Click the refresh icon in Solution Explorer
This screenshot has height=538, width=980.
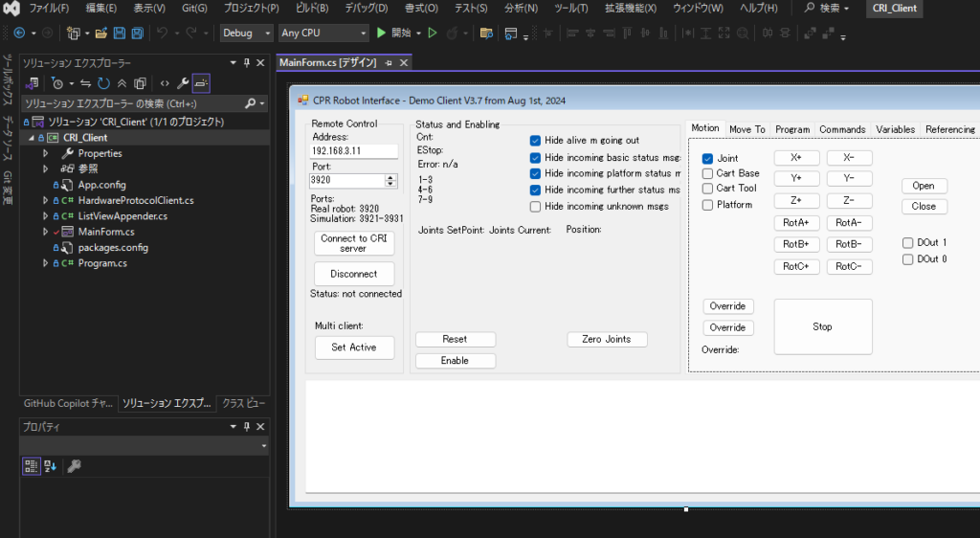coord(103,83)
